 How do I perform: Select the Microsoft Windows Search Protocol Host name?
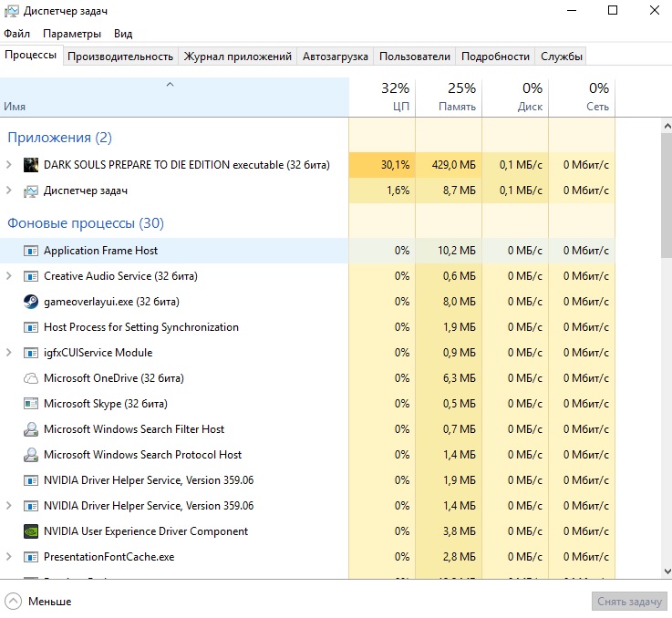(143, 455)
